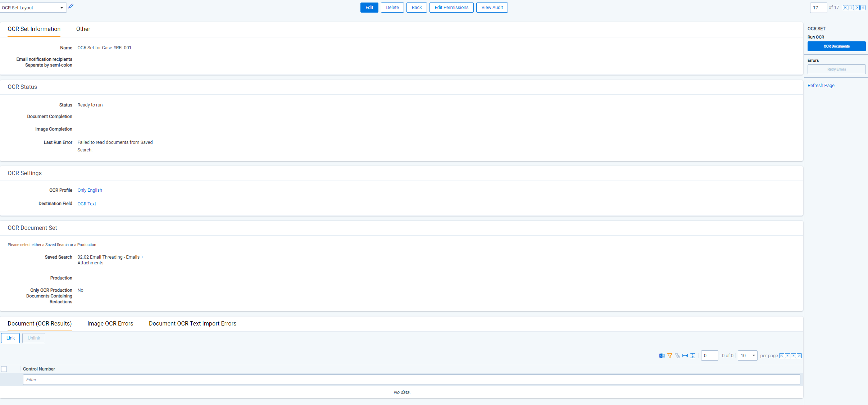Click the Link button
Screen dimensions: 868x405
pos(10,338)
